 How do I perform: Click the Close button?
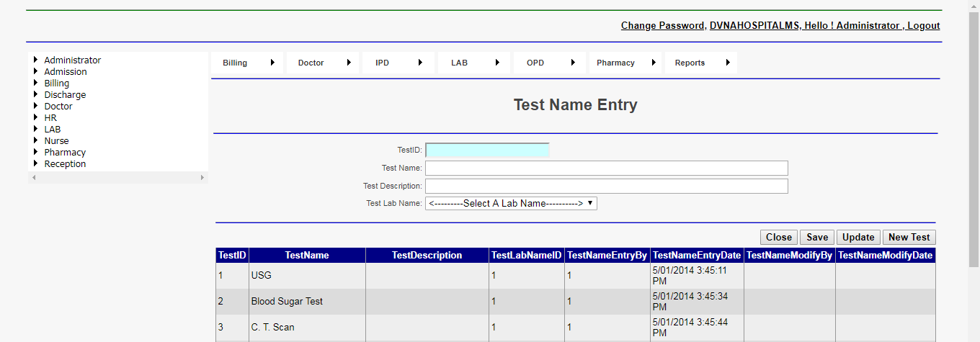pos(779,238)
